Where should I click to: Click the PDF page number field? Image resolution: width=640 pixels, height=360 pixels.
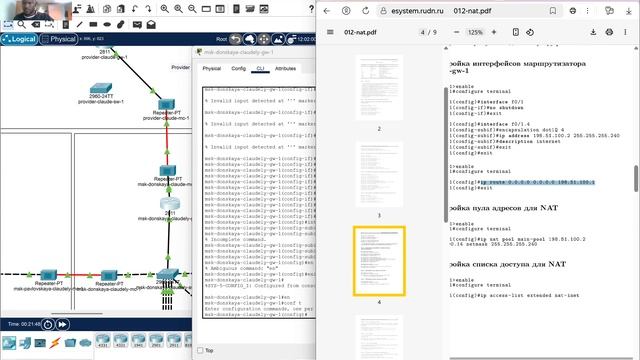(423, 32)
